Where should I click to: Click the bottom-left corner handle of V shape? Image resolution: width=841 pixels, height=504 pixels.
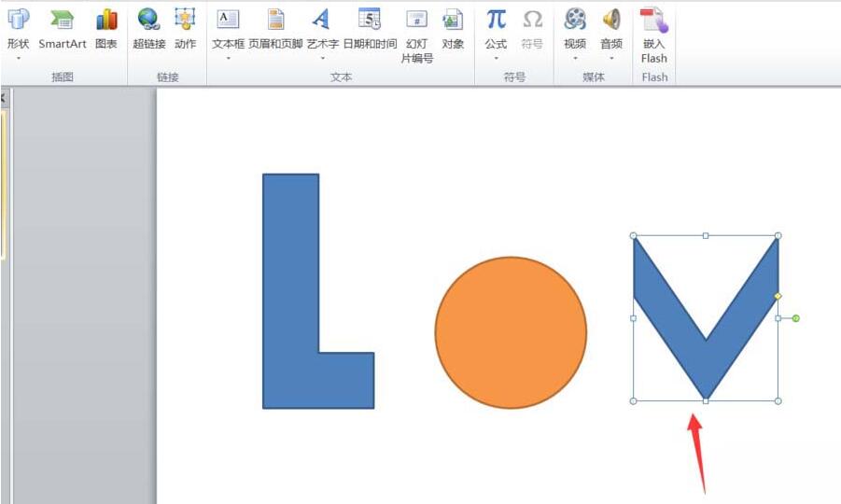(633, 401)
